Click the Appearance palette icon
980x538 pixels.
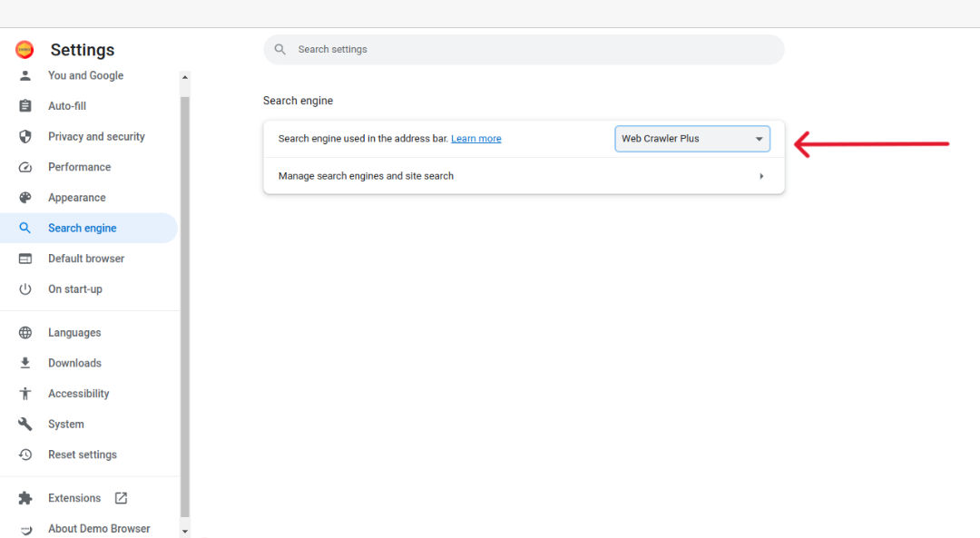tap(25, 198)
